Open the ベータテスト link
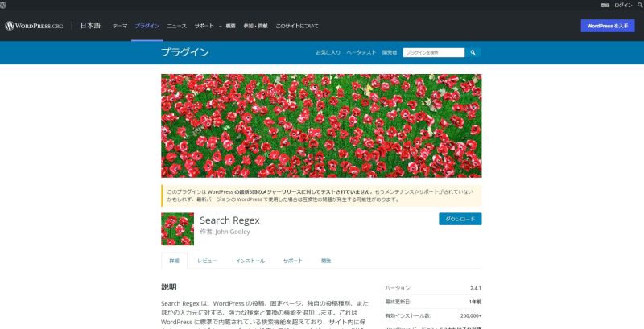This screenshot has height=329, width=644. [361, 52]
